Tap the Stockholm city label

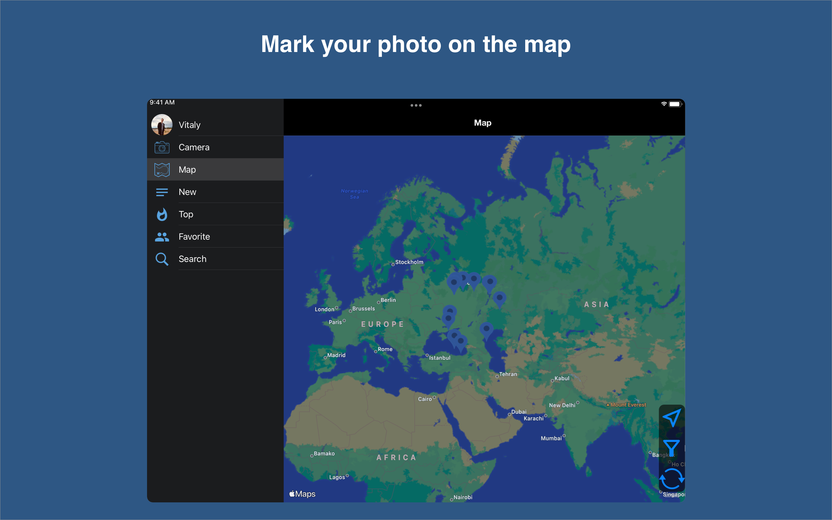tap(409, 262)
